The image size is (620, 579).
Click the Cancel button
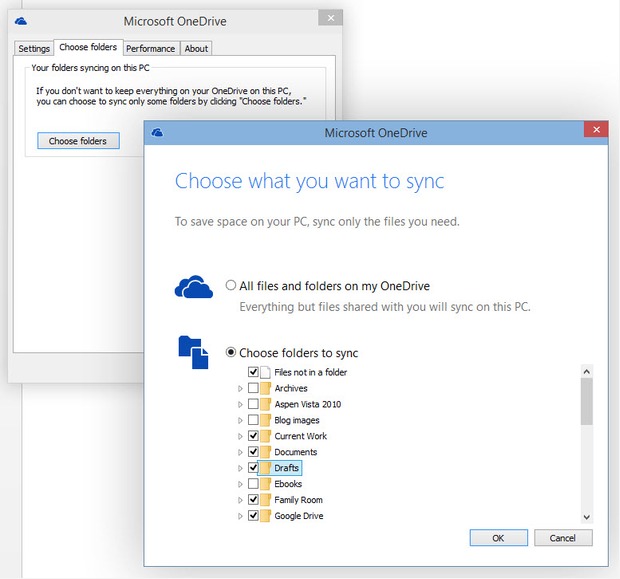(563, 538)
